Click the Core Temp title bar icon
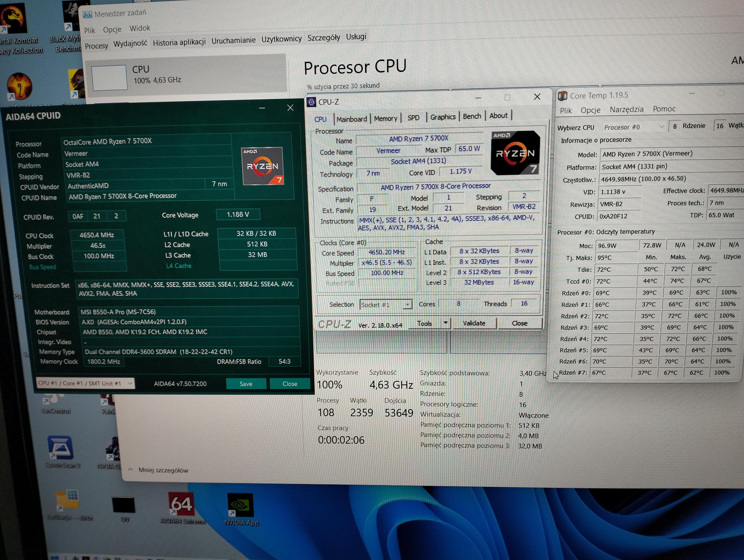 (x=562, y=96)
